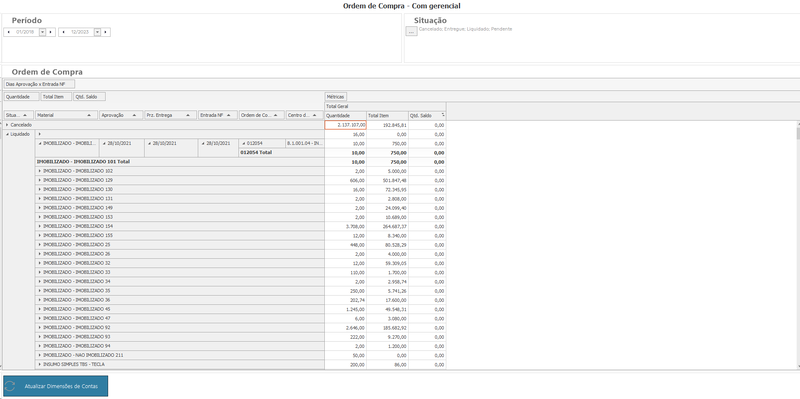Click the 012054 Total row label
Screen dimensions: 800x399
(x=281, y=153)
